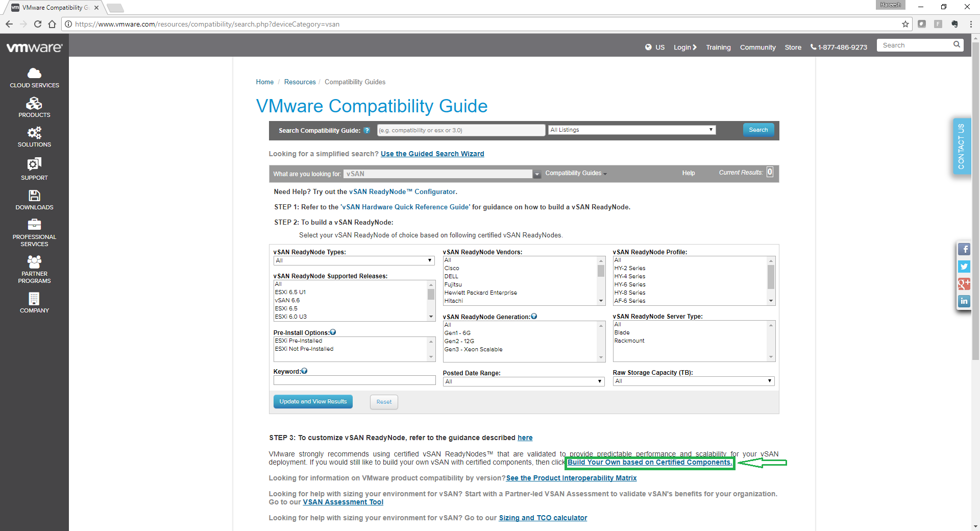Share page via the Facebook icon
The image size is (980, 531).
964,250
